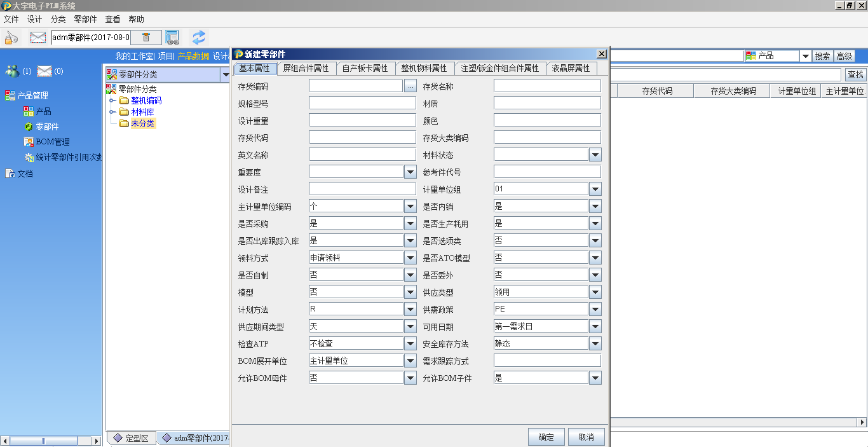Click into 规格型号 input field
Viewport: 868px width, 447px height.
362,103
